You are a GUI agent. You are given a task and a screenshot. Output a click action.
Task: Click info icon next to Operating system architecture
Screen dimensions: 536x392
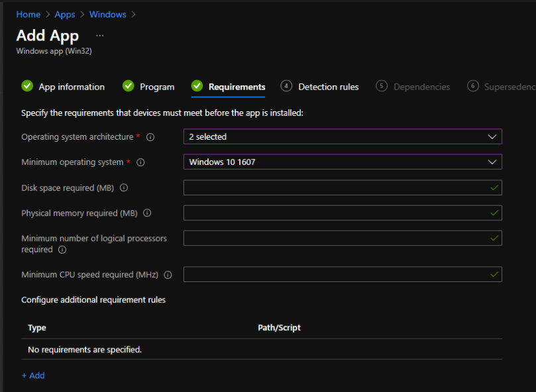tap(151, 137)
